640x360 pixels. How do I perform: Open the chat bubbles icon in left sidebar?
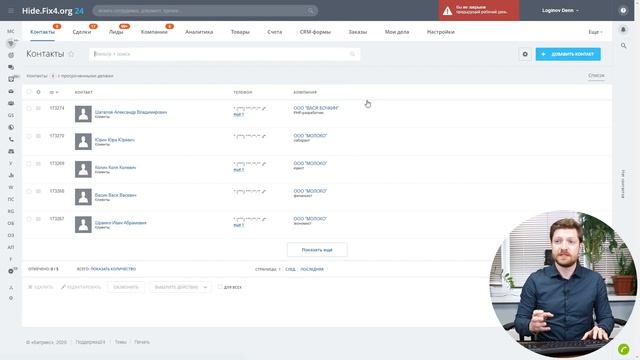pyautogui.click(x=11, y=67)
